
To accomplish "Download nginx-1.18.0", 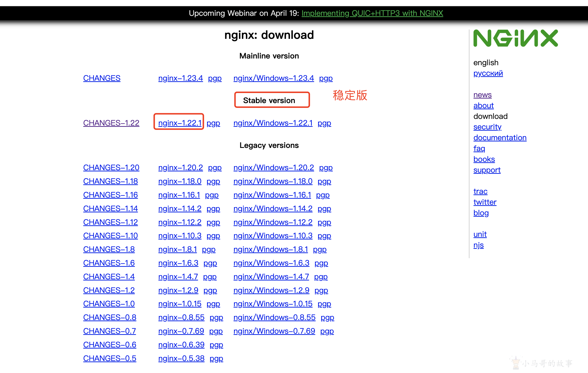I will pyautogui.click(x=180, y=181).
